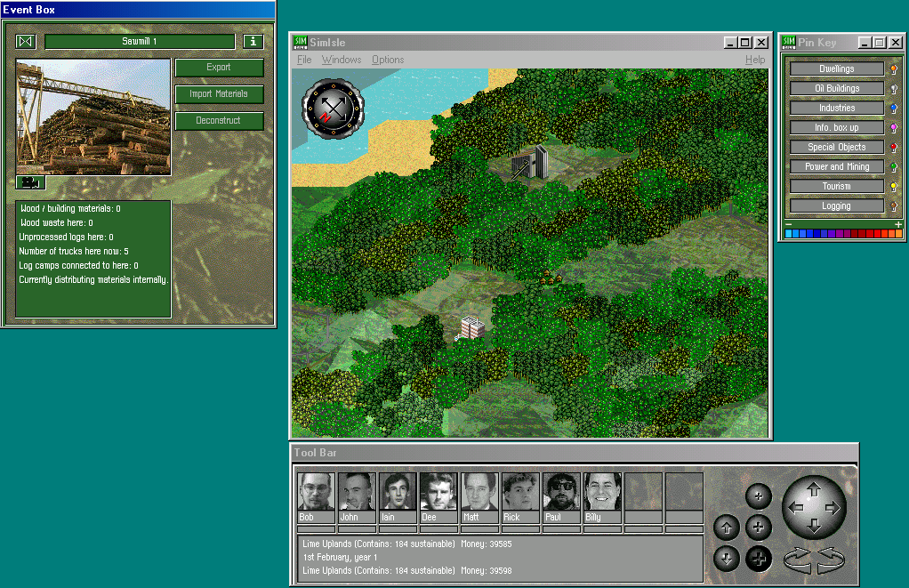The height and width of the screenshot is (588, 909).
Task: Click the red pin beside Special Objects
Action: click(x=894, y=148)
